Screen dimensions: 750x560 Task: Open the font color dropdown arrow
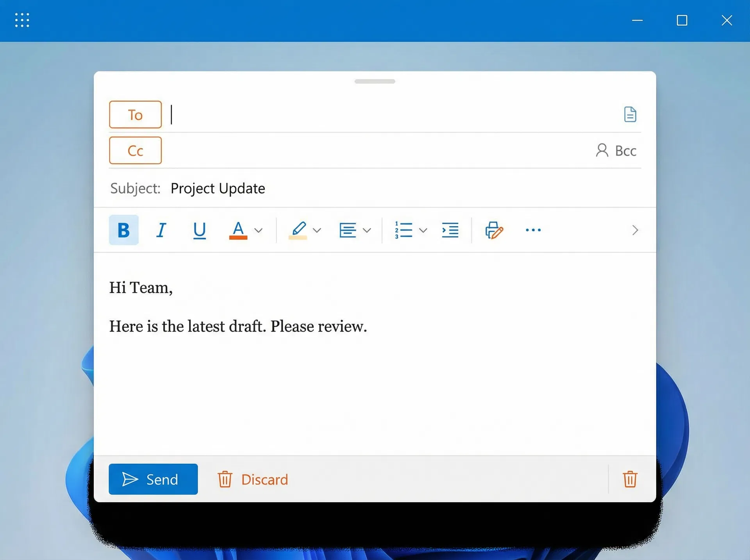[x=258, y=230]
